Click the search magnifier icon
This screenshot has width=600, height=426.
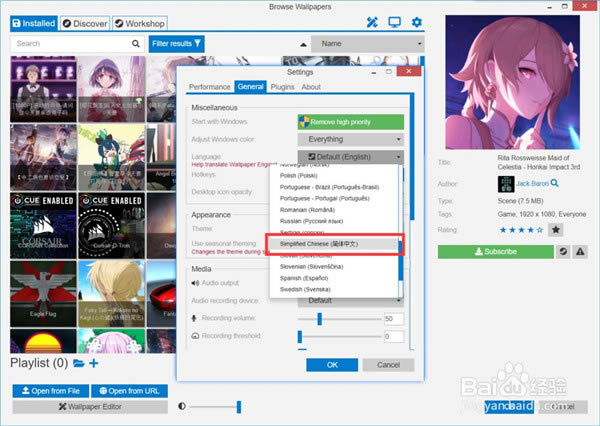click(x=136, y=44)
